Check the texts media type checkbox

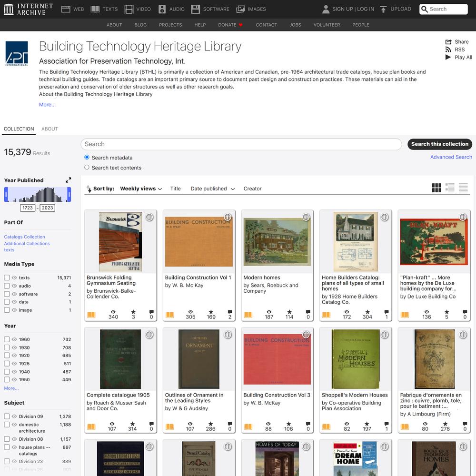pyautogui.click(x=7, y=278)
